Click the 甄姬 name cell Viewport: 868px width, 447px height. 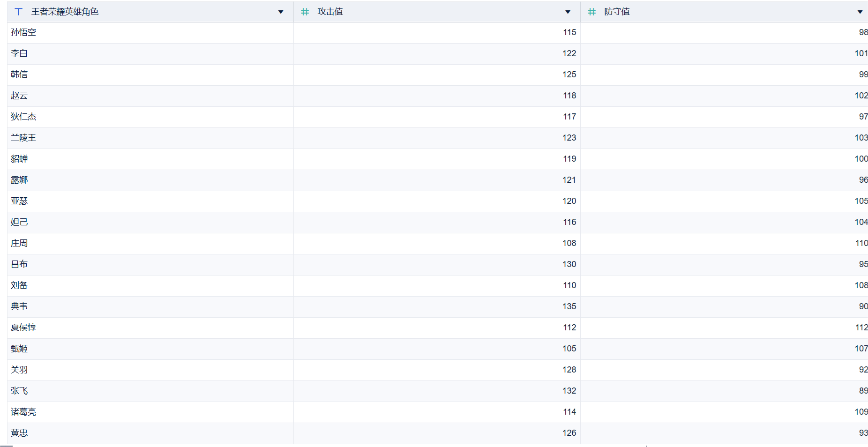(150, 349)
